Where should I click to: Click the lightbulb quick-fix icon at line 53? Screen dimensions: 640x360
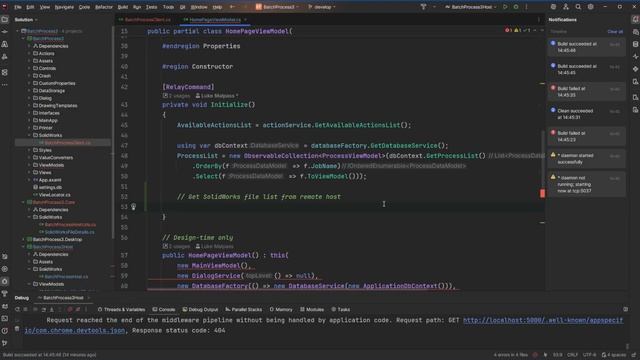coord(133,207)
